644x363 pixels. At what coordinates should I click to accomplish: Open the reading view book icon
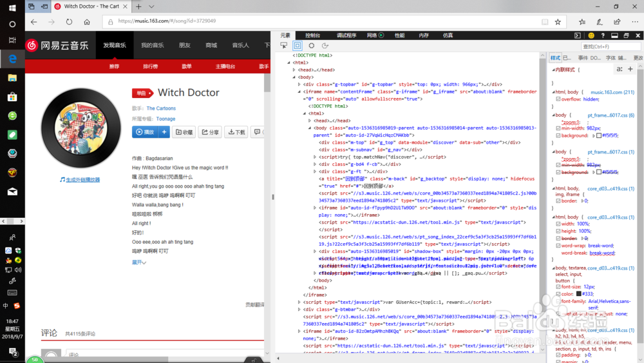545,22
